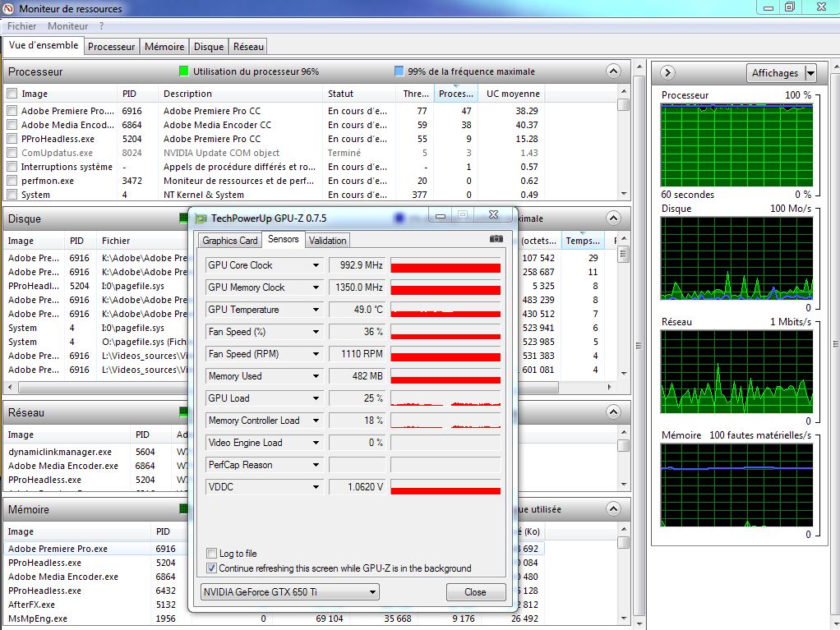Sort processes by the PID column header
The width and height of the screenshot is (840, 630).
(138, 94)
